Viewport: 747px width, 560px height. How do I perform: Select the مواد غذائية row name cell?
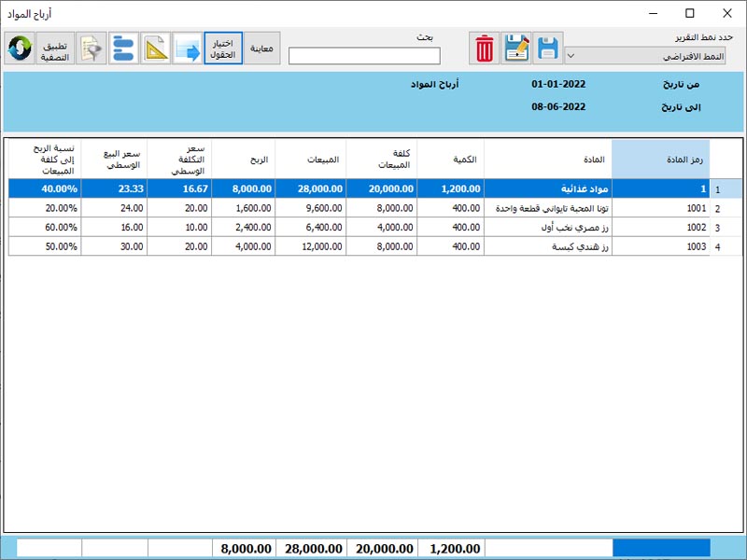click(x=548, y=189)
